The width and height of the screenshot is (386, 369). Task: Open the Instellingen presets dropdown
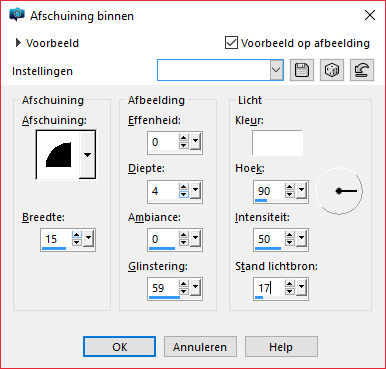pos(276,70)
